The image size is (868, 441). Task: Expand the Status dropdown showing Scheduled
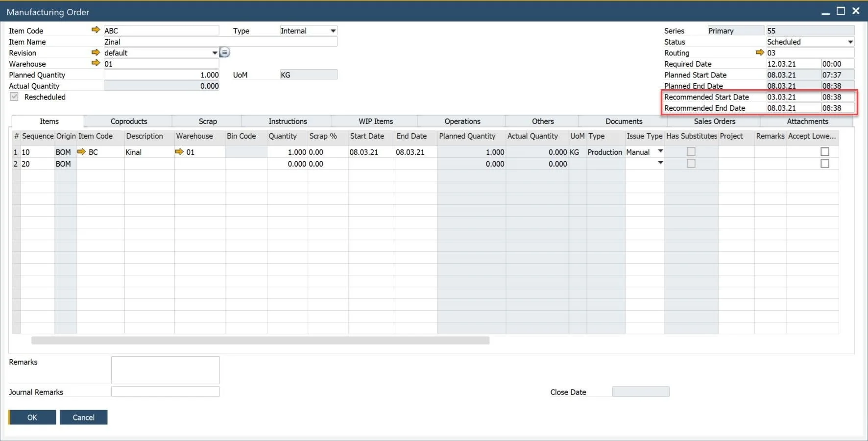(x=850, y=42)
